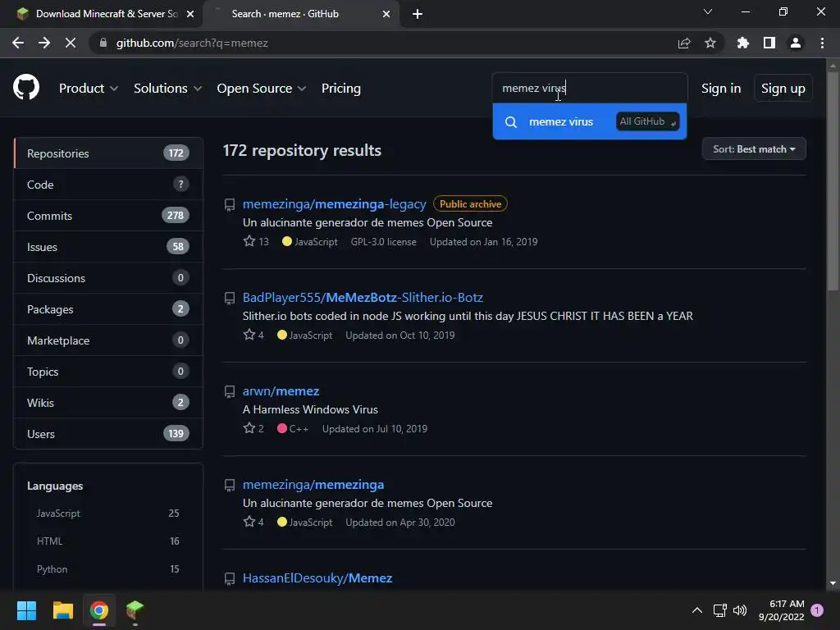Screen dimensions: 840x630
Task: Click into the GitHub search field
Action: coord(589,88)
